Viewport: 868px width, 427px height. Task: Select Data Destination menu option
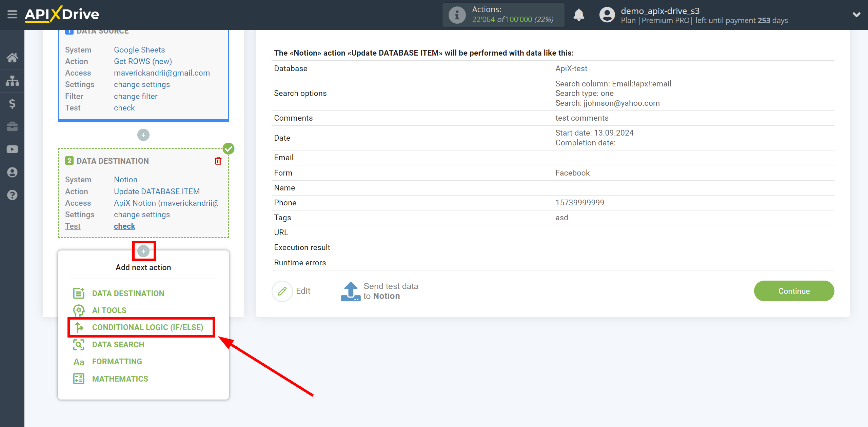128,293
